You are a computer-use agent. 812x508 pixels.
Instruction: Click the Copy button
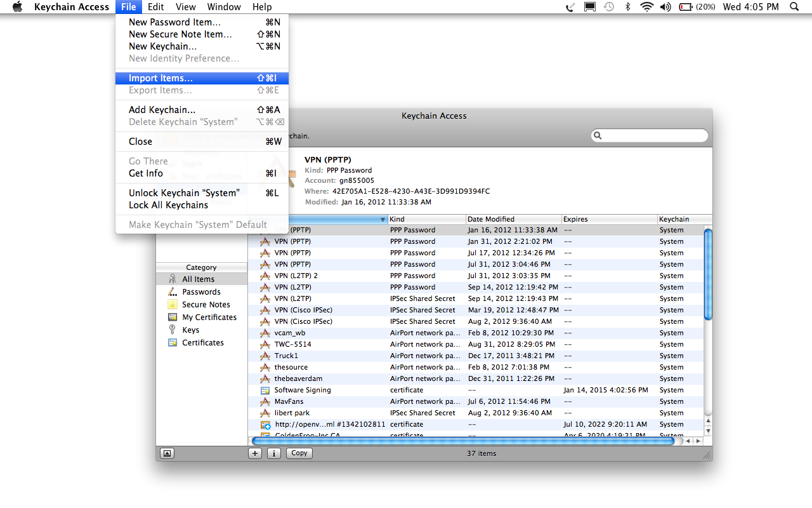(x=299, y=453)
